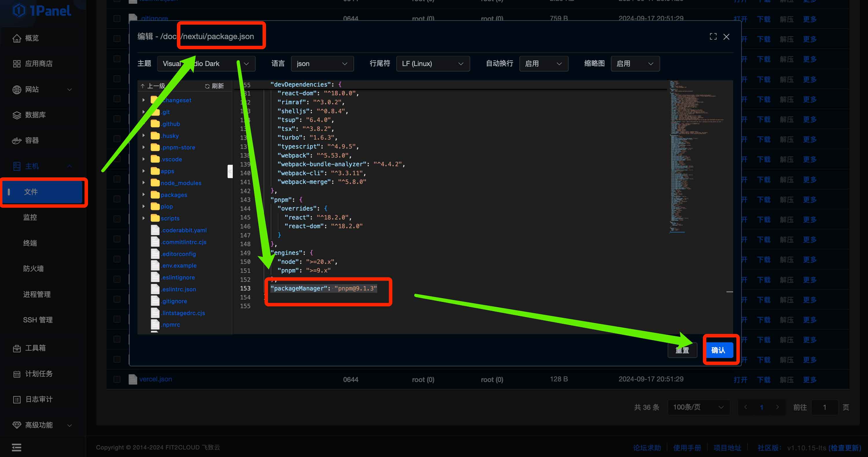Open the 终端 terminal page
868x457 pixels.
[x=30, y=243]
